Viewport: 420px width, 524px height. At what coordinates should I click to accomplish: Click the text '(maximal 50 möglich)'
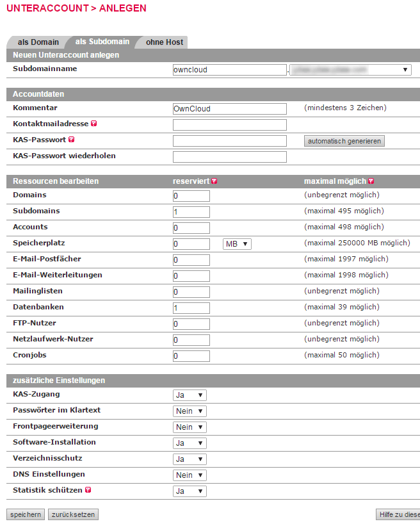[x=342, y=355]
